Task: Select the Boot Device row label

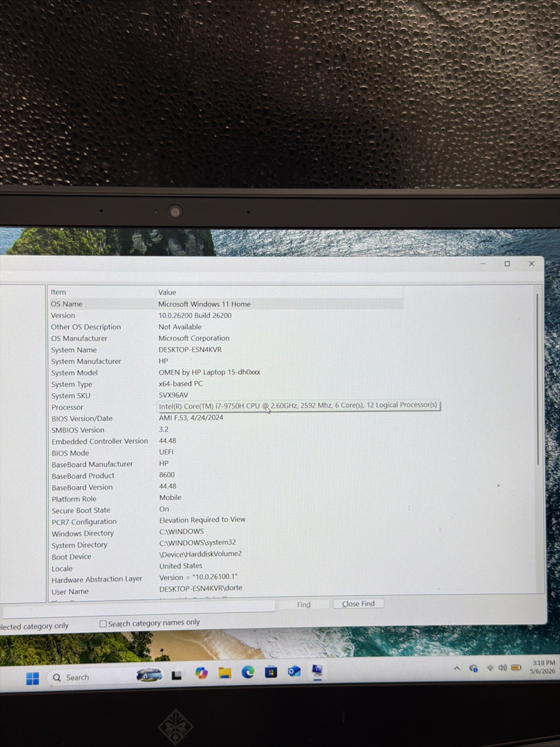Action: pyautogui.click(x=71, y=557)
